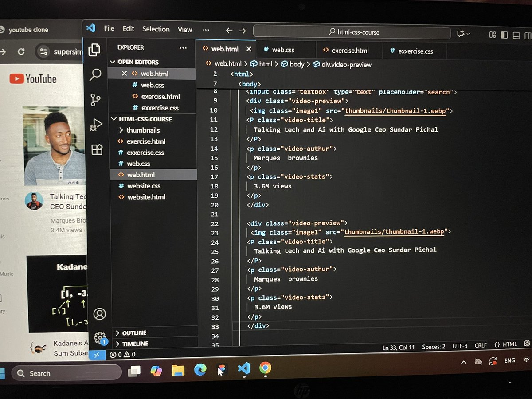Reload the page in the browser window
This screenshot has height=399, width=532.
point(21,52)
